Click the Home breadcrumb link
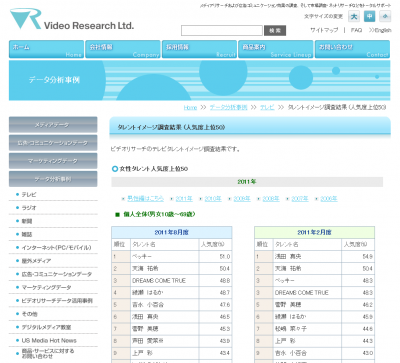Image resolution: width=400 pixels, height=363 pixels. (x=190, y=107)
